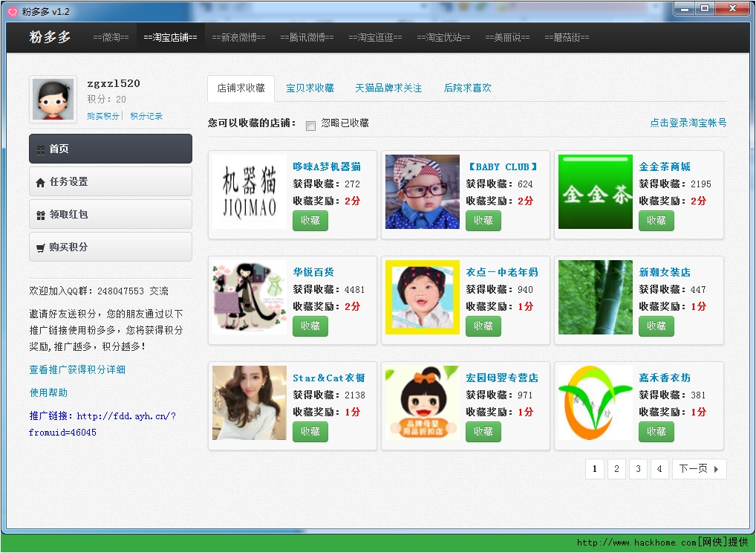This screenshot has width=756, height=553.
Task: Go to the 淘宝逛逛 section
Action: pyautogui.click(x=375, y=37)
